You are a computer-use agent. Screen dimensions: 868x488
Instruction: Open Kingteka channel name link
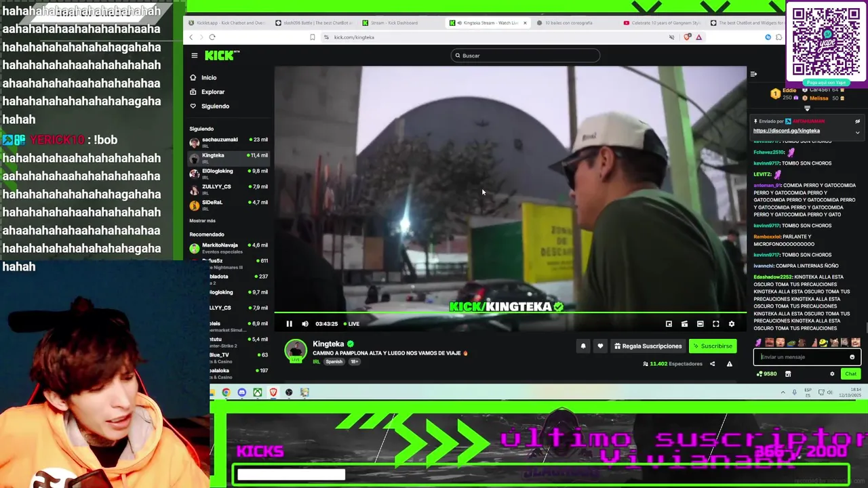(328, 344)
